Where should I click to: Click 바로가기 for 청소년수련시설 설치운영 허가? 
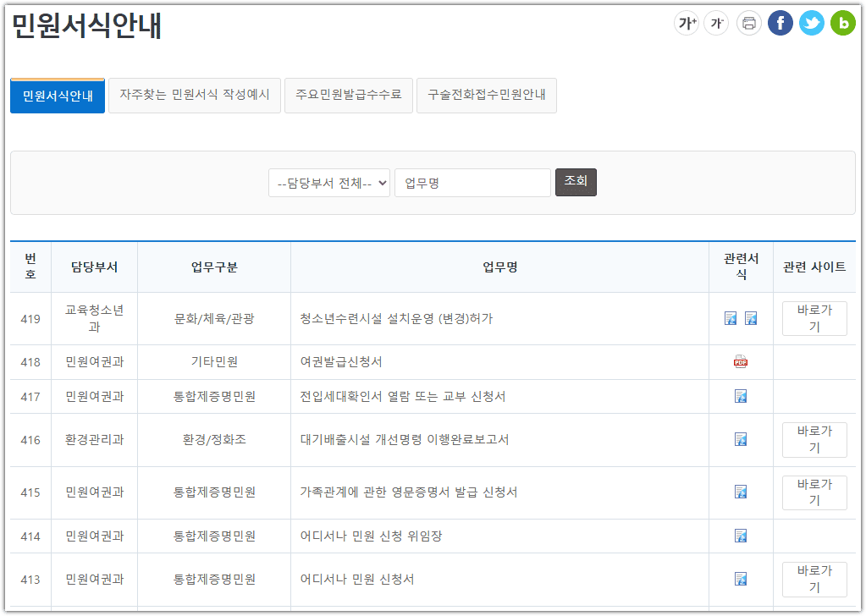click(814, 317)
